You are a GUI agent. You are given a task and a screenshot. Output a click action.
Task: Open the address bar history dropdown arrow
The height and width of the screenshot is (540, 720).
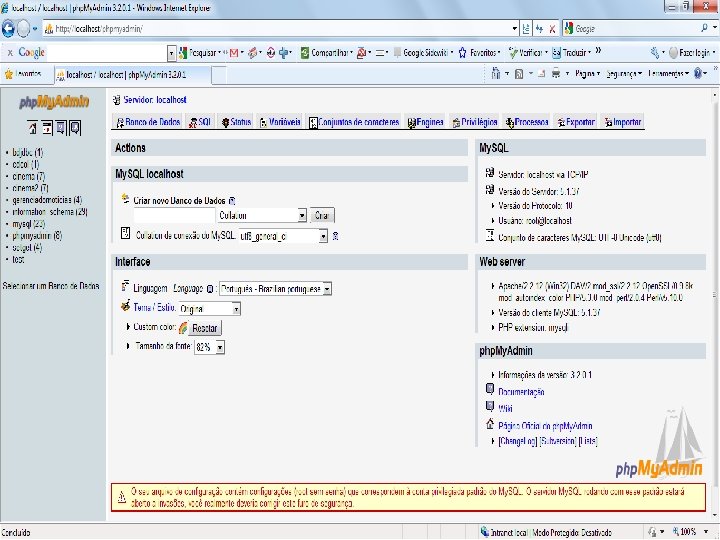click(515, 29)
